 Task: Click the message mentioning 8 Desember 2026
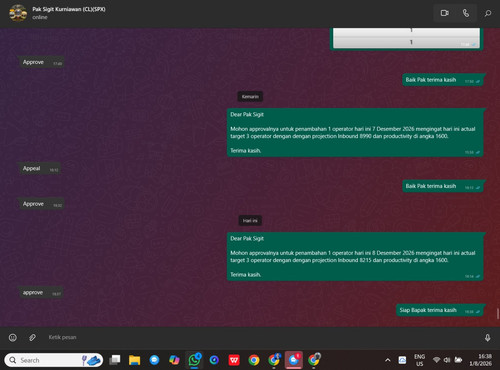pyautogui.click(x=355, y=256)
